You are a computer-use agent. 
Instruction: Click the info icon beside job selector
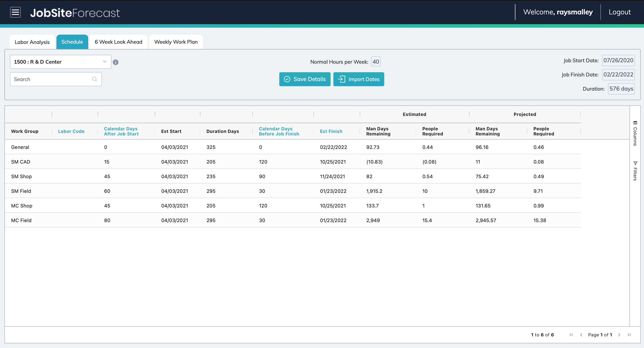tap(116, 62)
